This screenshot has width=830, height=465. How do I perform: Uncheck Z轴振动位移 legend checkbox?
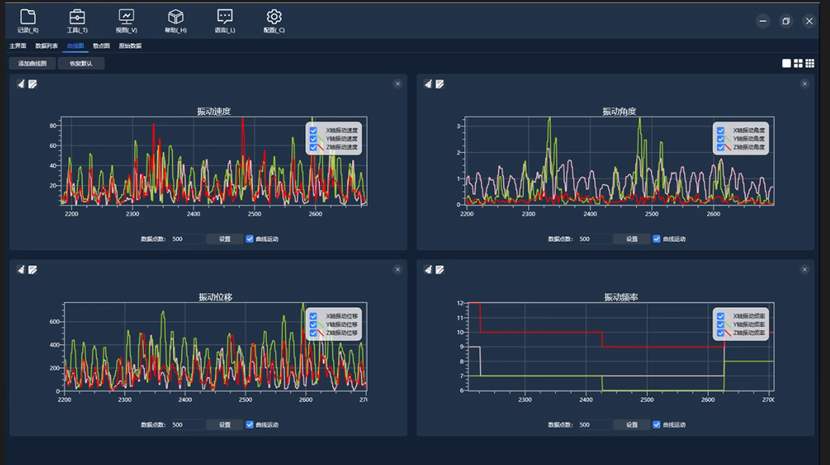click(314, 332)
